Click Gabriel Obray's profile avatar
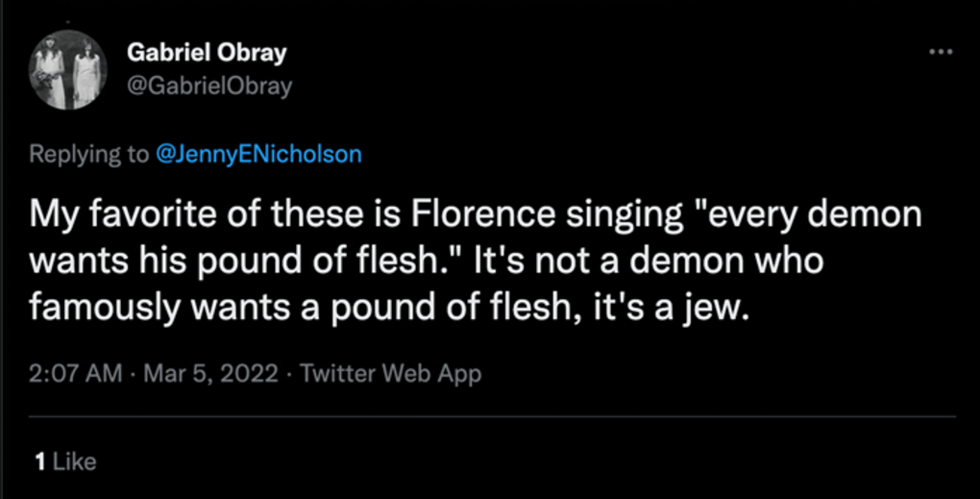Image resolution: width=980 pixels, height=499 pixels. tap(65, 68)
